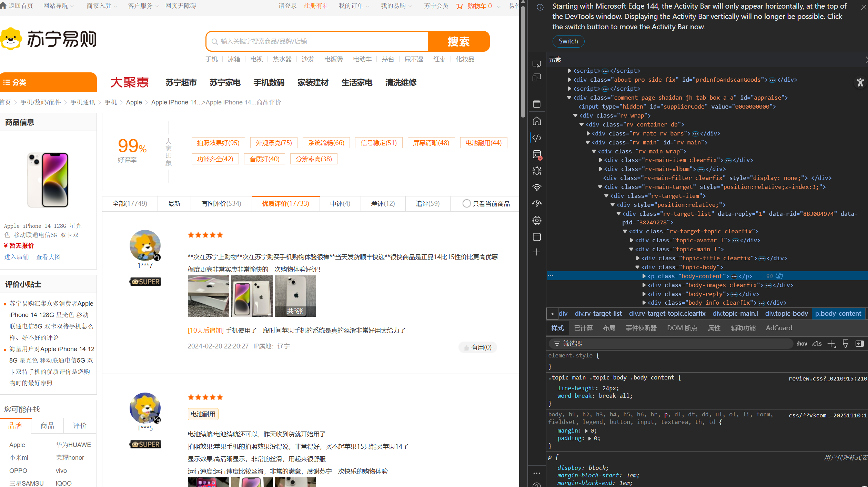Open the Memory chip icon
This screenshot has height=487, width=868.
point(537,220)
